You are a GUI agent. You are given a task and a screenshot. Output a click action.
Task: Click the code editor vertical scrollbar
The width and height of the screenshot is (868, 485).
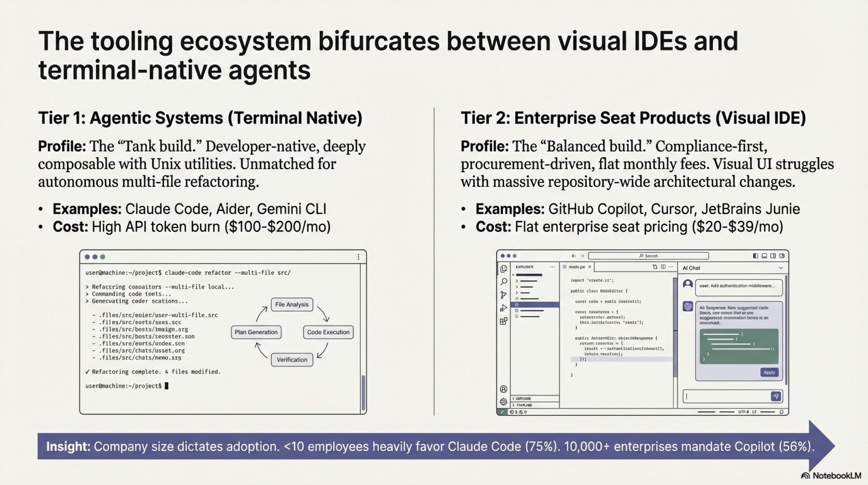click(675, 327)
